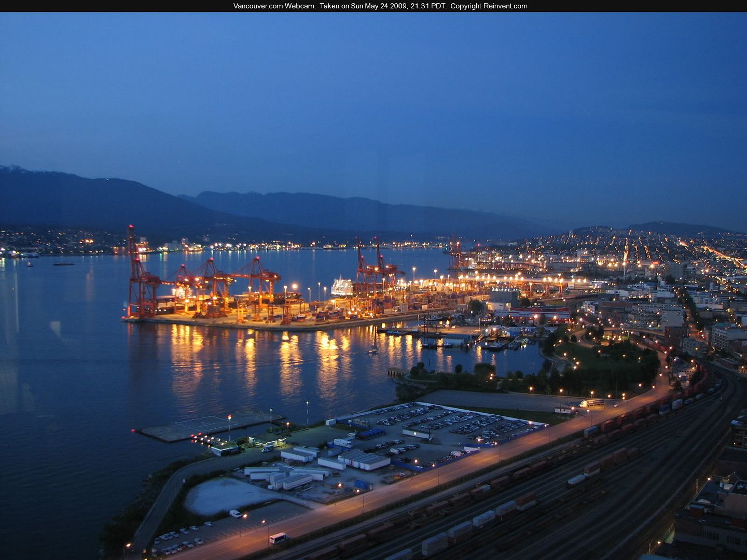This screenshot has height=560, width=747.
Task: Click the white ship docked at terminal
Action: tap(342, 287)
